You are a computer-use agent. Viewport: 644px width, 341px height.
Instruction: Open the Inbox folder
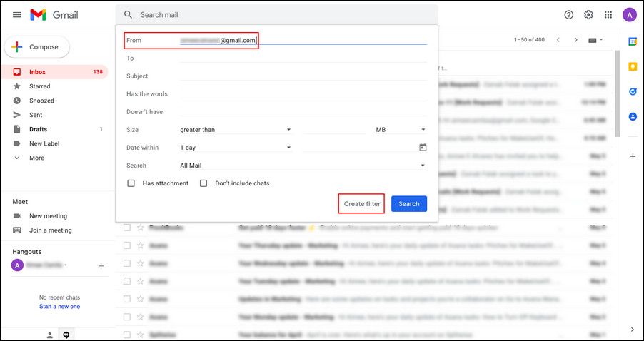click(x=54, y=72)
